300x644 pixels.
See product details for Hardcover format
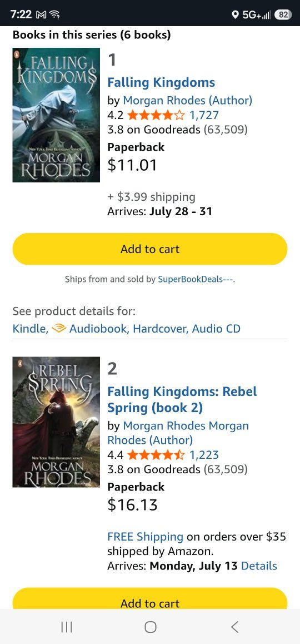pyautogui.click(x=159, y=329)
